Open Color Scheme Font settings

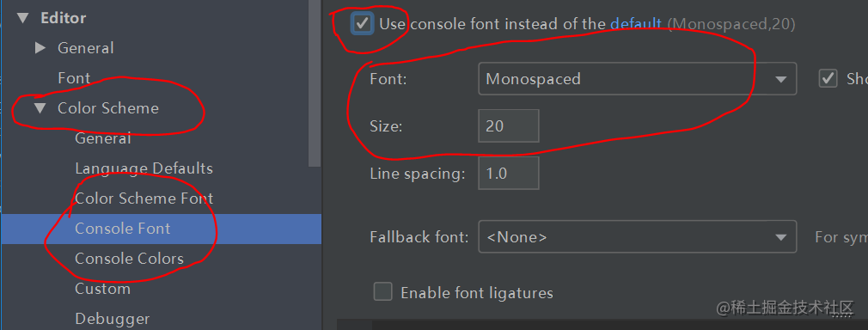pyautogui.click(x=144, y=199)
